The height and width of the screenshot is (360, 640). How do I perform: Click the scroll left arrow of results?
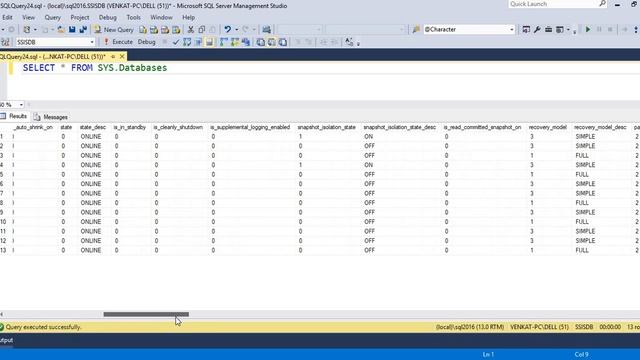[x=2, y=314]
